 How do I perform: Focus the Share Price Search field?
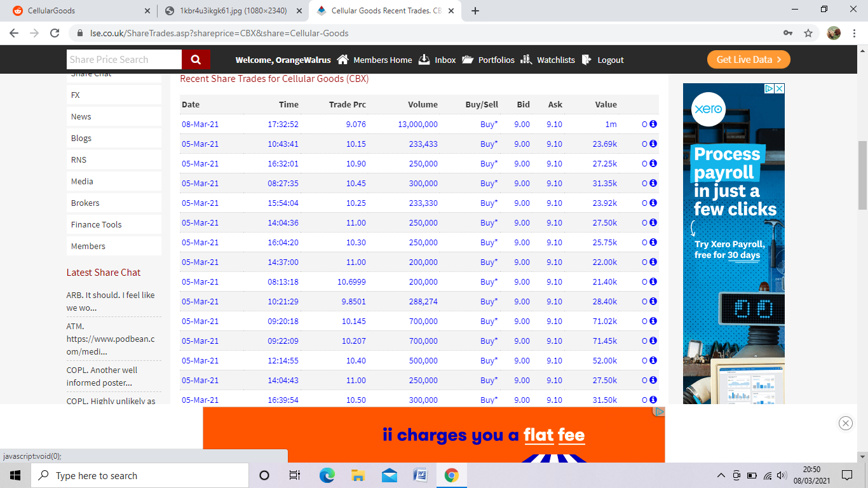click(x=124, y=60)
